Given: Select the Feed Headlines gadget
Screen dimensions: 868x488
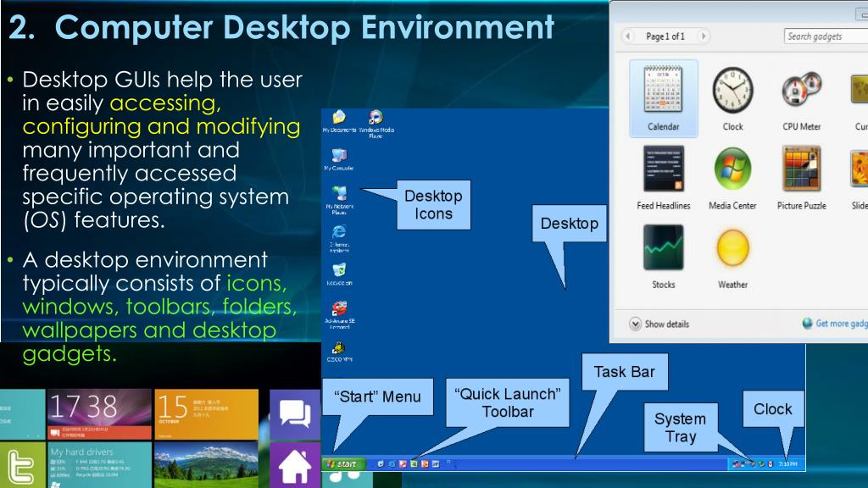Looking at the screenshot, I should click(x=663, y=178).
